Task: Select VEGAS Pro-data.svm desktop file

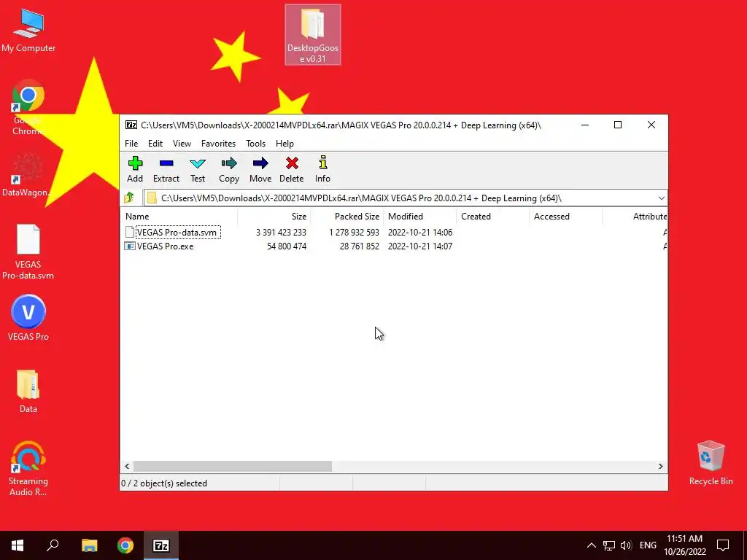Action: pyautogui.click(x=28, y=252)
